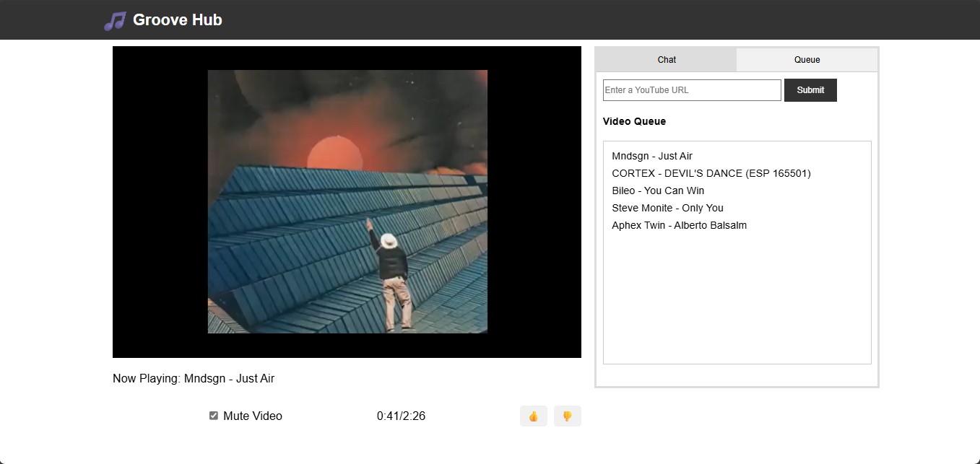Screen dimensions: 980x464
Task: Select Mndsgn - Just Air in queue
Action: pyautogui.click(x=652, y=156)
